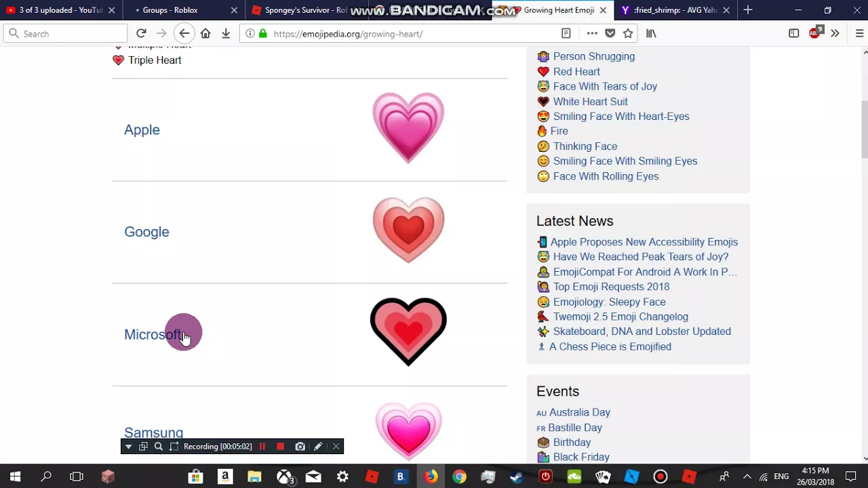Show site information icon in address bar
868x488 pixels.
[x=250, y=33]
